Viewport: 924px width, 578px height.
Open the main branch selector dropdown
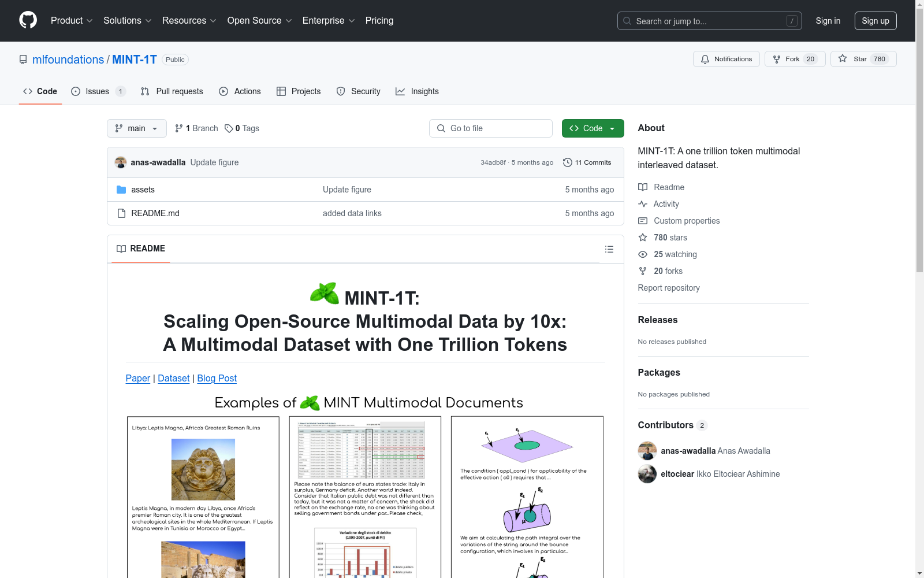137,128
